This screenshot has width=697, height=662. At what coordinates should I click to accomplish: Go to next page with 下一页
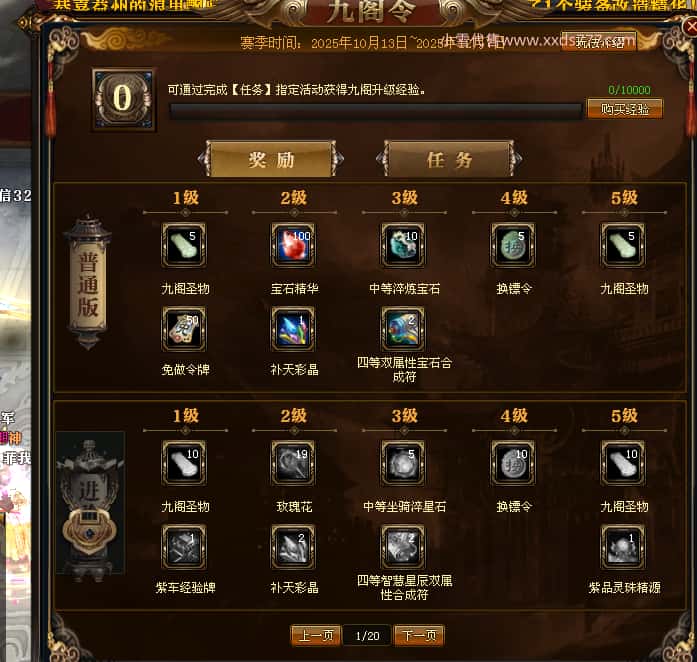click(x=419, y=635)
